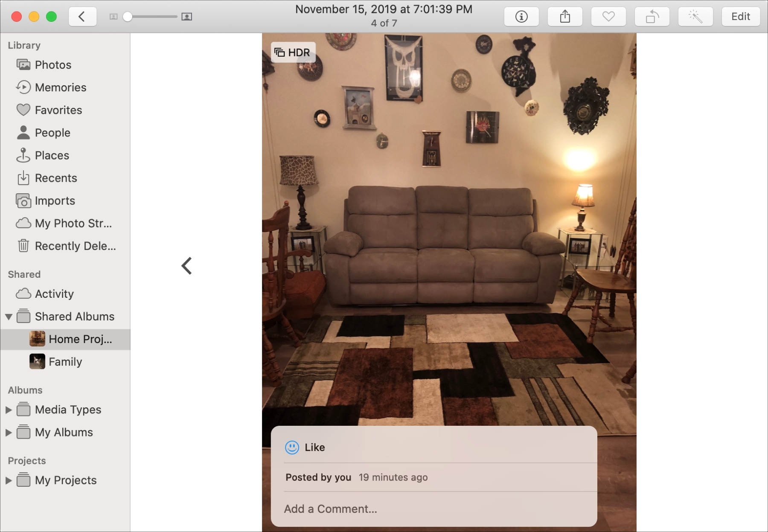The image size is (768, 532).
Task: Select the Shared Albums folder
Action: tap(65, 317)
